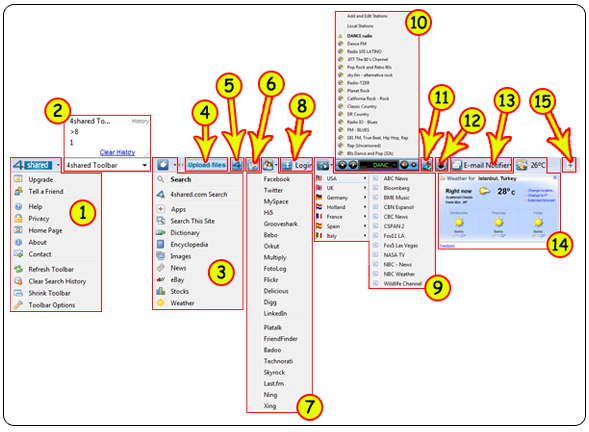Select Bloomberg TV channel
Viewport: 589px width, 432px height.
click(396, 188)
